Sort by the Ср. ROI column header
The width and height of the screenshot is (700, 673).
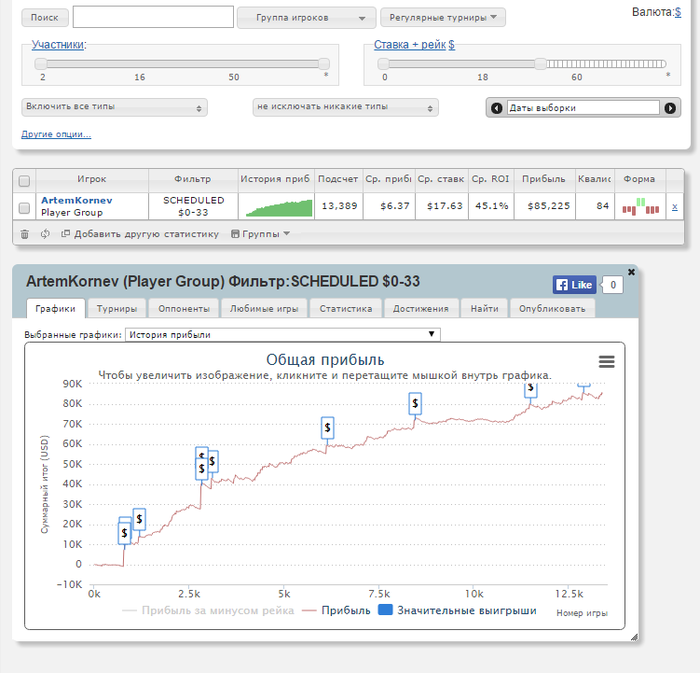point(491,179)
